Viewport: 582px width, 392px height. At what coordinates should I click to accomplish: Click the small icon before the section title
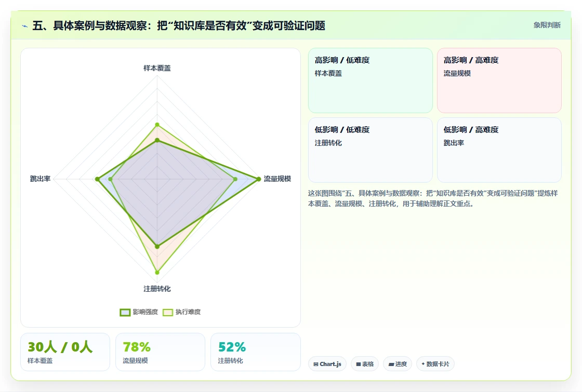click(25, 26)
